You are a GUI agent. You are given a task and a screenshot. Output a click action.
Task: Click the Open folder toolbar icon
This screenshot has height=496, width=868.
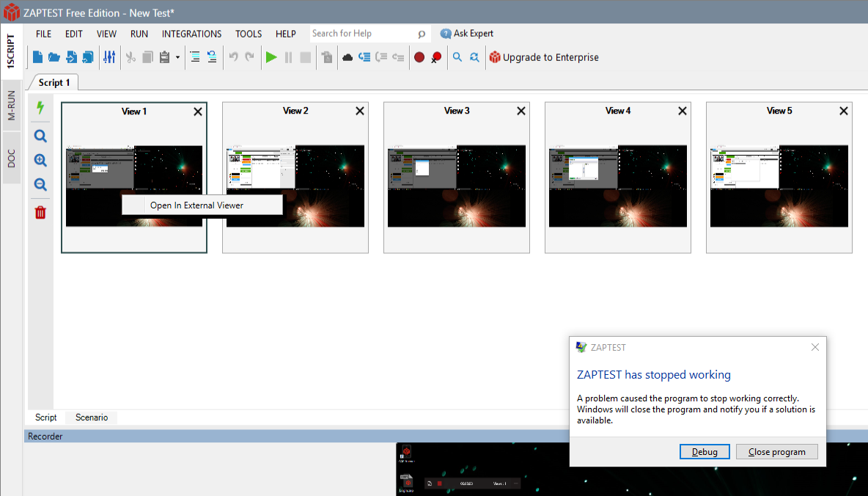[54, 57]
